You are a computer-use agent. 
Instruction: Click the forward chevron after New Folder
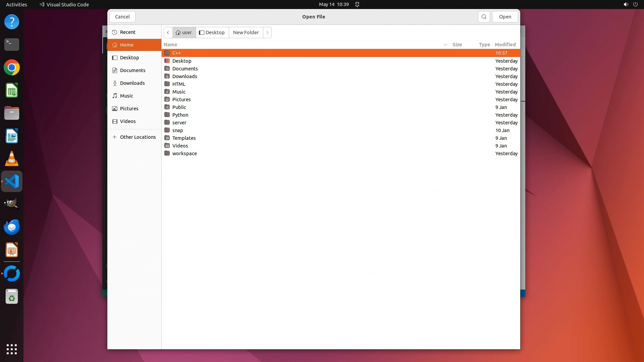(267, 33)
